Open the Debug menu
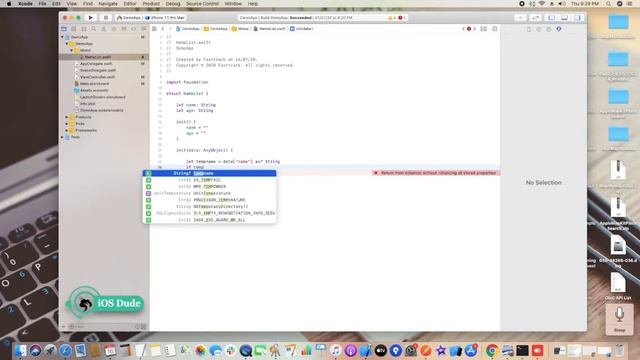Image resolution: width=640 pixels, height=360 pixels. [x=173, y=4]
